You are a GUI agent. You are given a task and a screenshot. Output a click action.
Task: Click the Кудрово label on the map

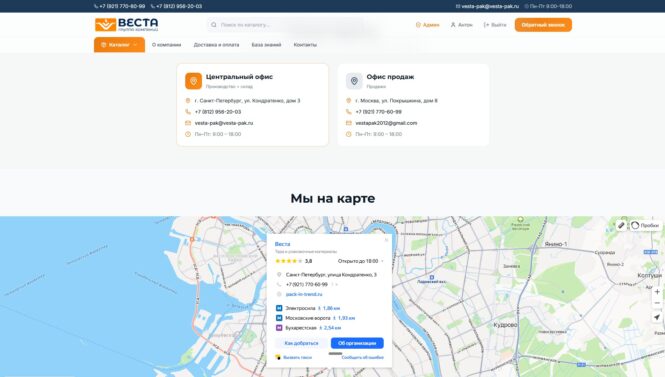tap(505, 325)
